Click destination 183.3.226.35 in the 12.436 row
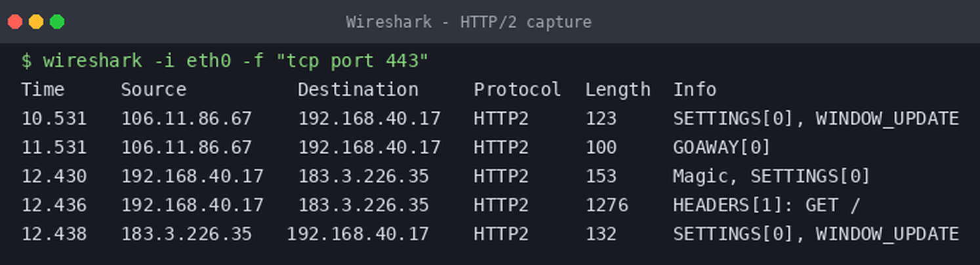980x265 pixels. point(363,205)
